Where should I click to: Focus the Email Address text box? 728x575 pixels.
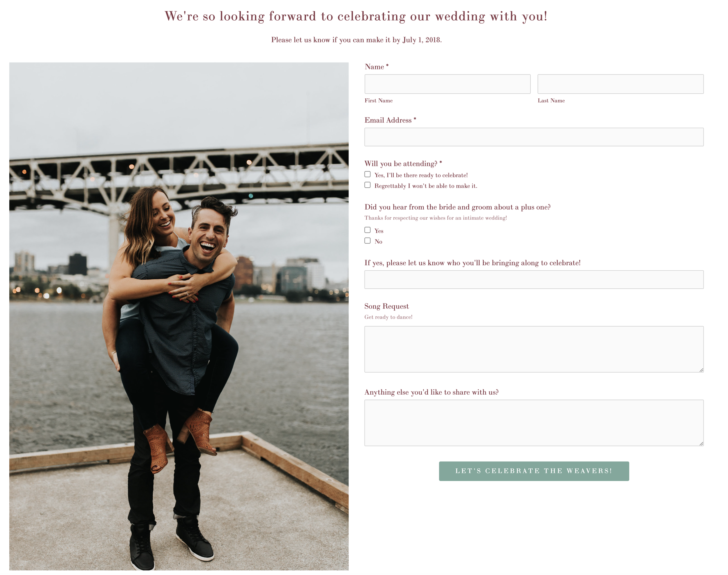click(534, 137)
